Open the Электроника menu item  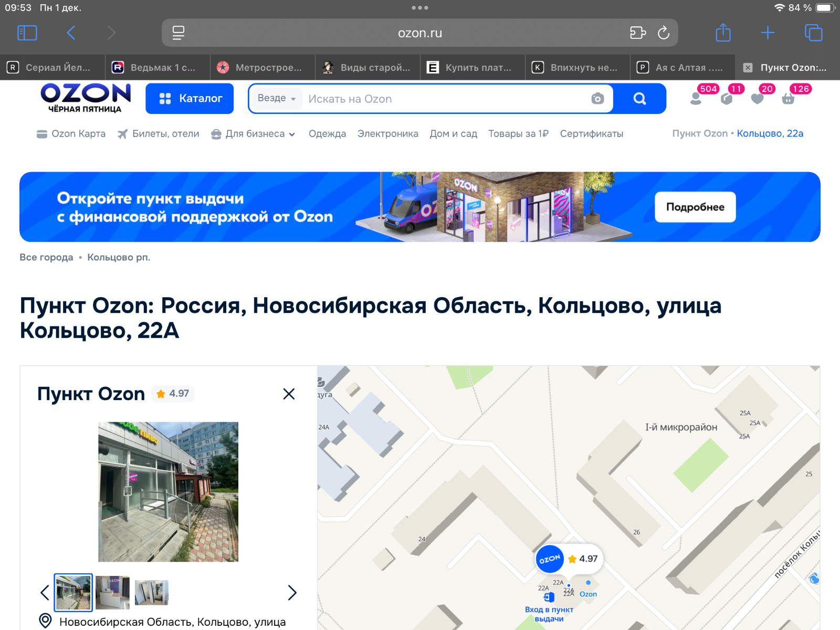[x=387, y=134]
